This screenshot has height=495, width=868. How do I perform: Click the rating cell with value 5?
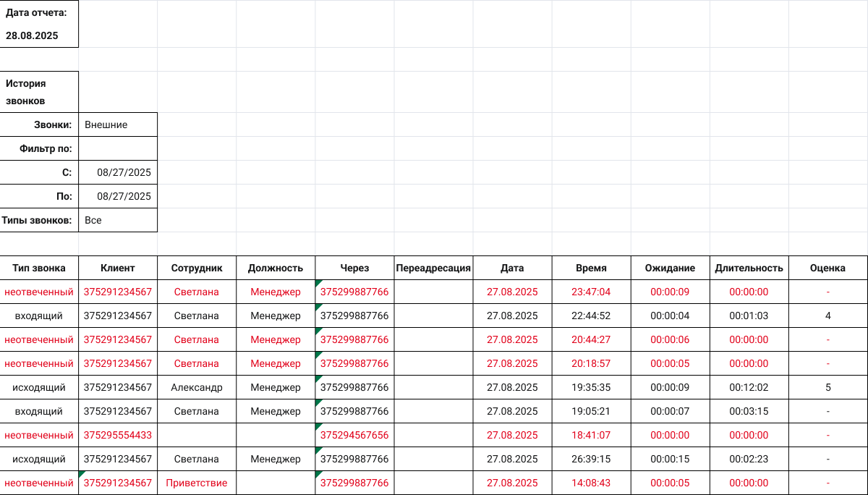(x=827, y=387)
